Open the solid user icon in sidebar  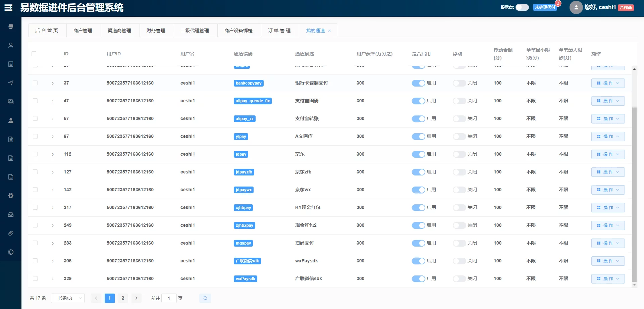11,120
